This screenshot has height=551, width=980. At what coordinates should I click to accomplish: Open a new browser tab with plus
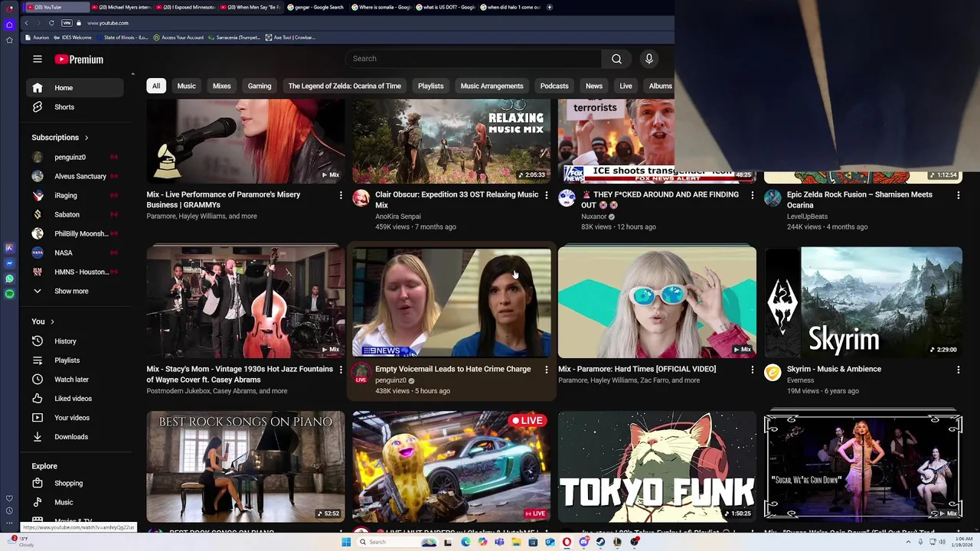coord(550,7)
